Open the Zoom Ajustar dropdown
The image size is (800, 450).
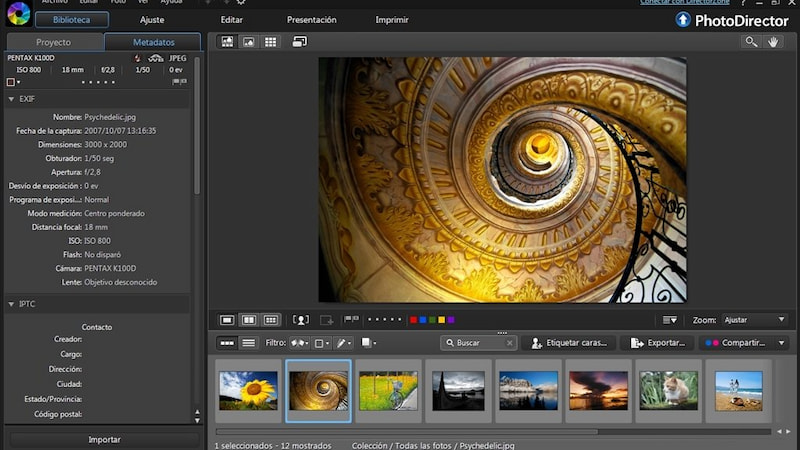coord(754,320)
